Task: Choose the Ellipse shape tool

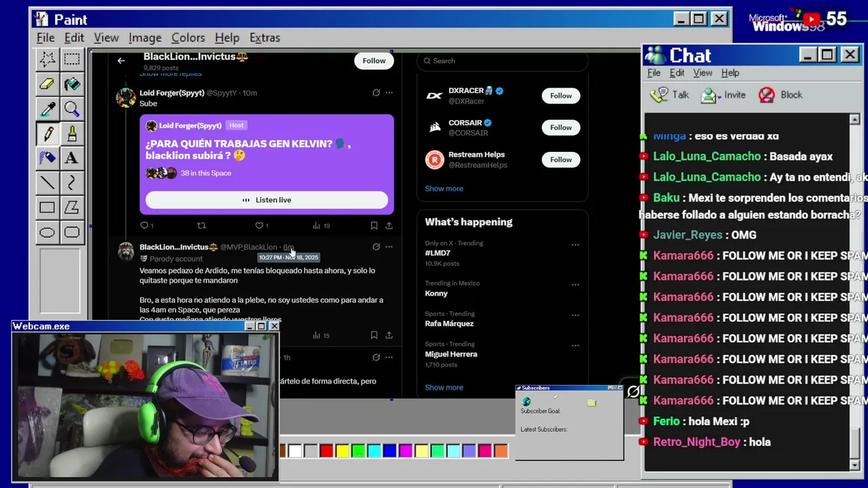Action: click(47, 232)
